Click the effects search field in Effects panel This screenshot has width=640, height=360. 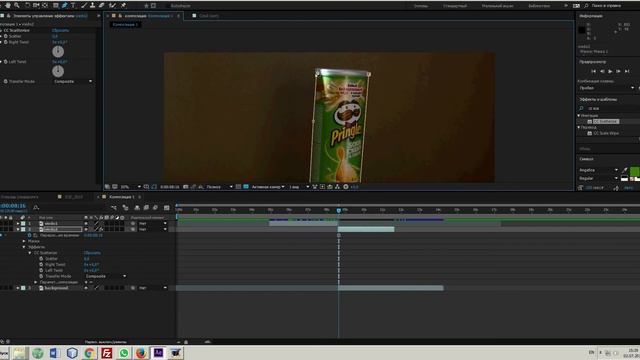tap(610, 108)
